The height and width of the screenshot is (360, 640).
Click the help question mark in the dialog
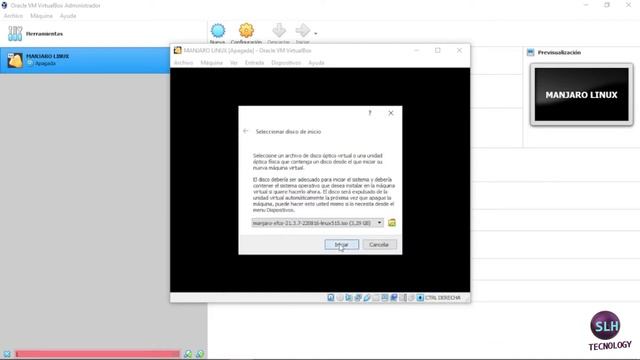[x=370, y=113]
